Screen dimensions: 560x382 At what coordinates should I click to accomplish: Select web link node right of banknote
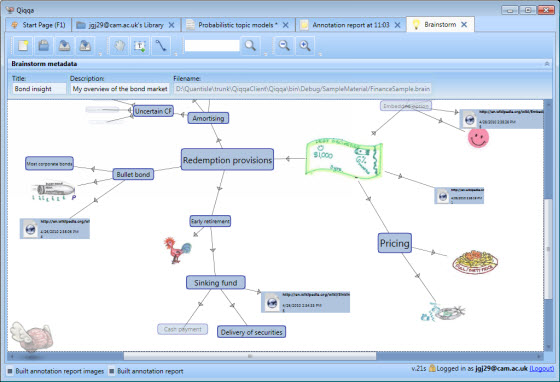click(x=459, y=196)
